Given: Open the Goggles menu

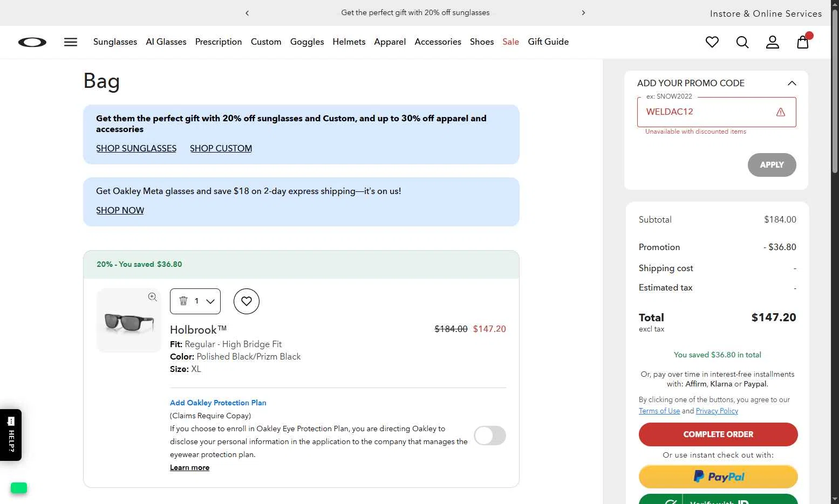Looking at the screenshot, I should click(x=307, y=42).
